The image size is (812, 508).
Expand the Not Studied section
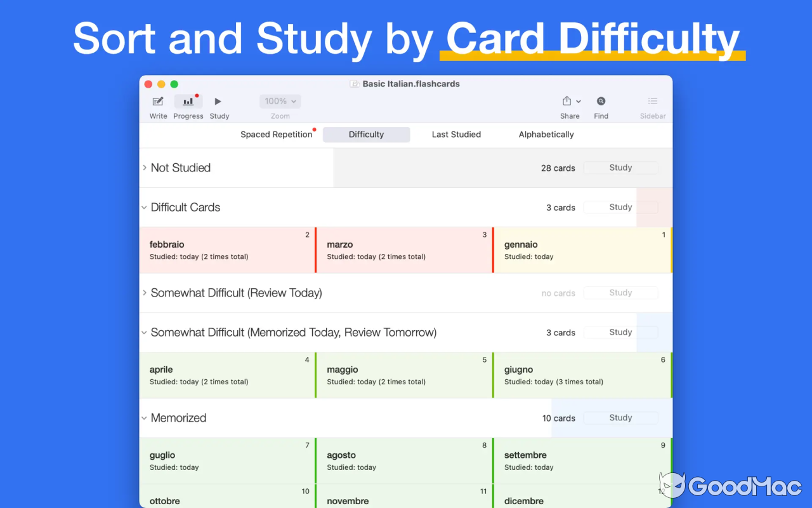coord(144,168)
